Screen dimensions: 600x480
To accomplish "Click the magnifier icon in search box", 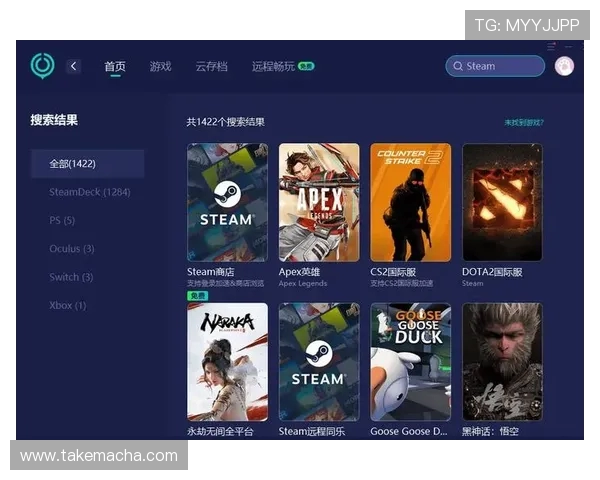I will coord(457,66).
